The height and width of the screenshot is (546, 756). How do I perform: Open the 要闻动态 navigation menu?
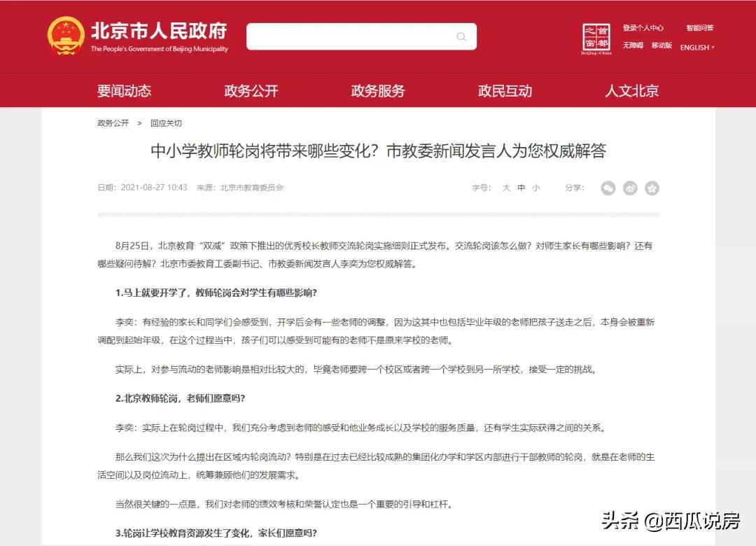click(124, 90)
